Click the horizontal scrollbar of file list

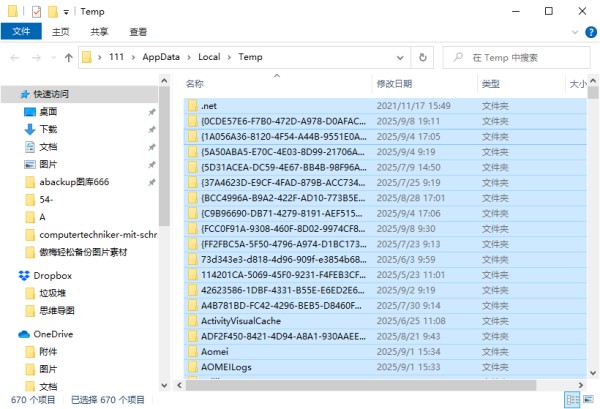[x=360, y=385]
